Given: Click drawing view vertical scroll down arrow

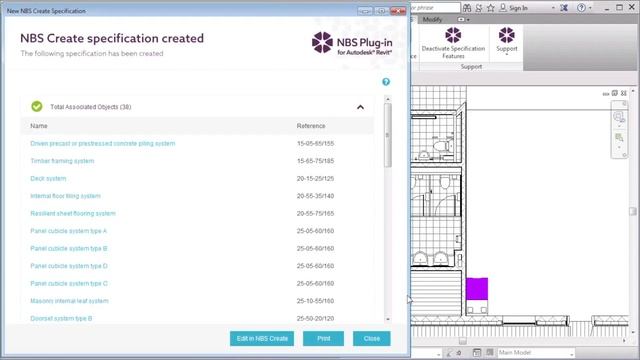Looking at the screenshot, I should [633, 332].
